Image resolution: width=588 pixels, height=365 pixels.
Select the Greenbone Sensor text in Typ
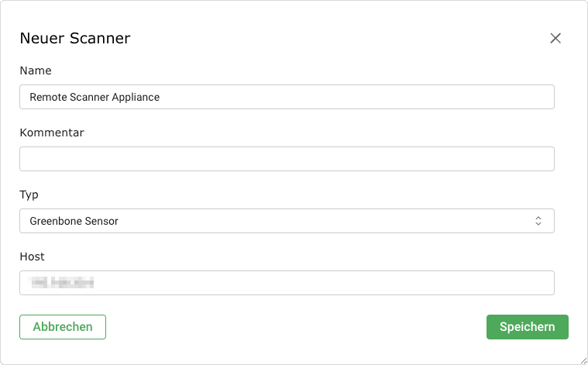74,221
